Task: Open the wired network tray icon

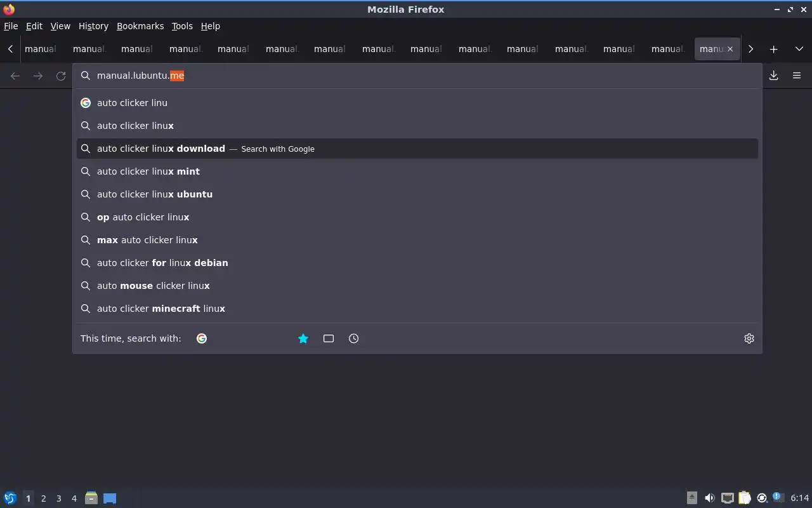Action: point(728,498)
